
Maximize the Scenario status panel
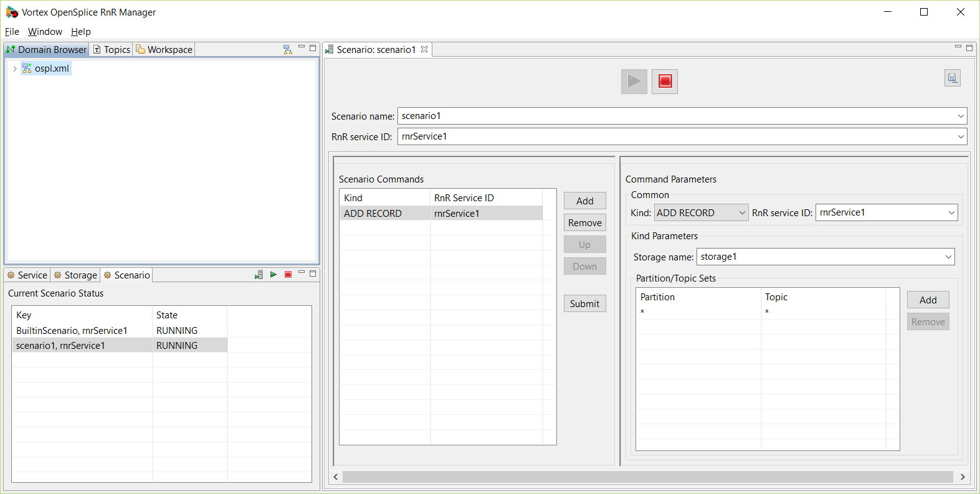click(x=313, y=273)
